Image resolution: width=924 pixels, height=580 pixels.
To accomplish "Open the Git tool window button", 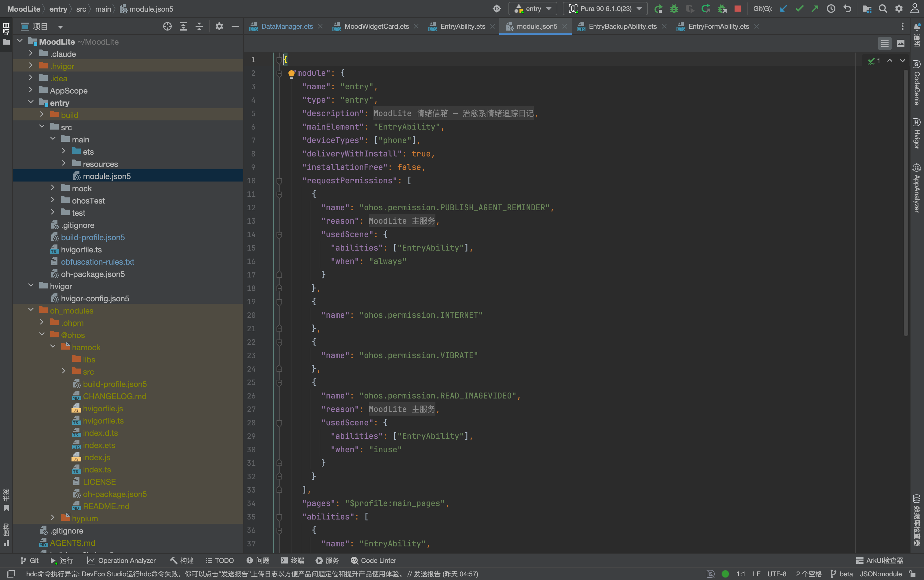I will point(30,560).
